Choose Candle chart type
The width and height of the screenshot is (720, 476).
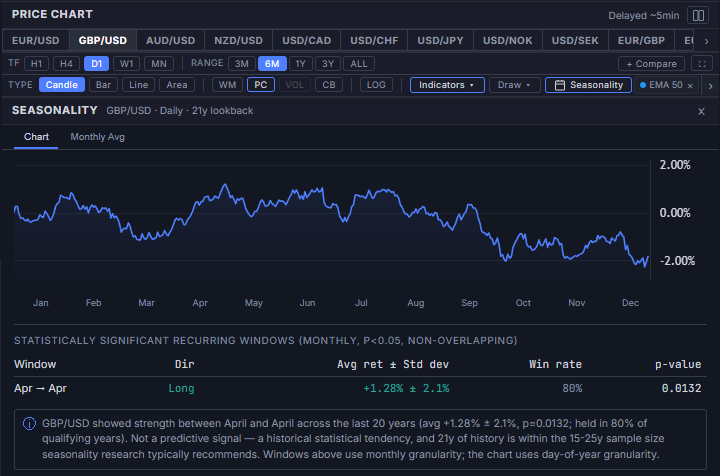[62, 85]
